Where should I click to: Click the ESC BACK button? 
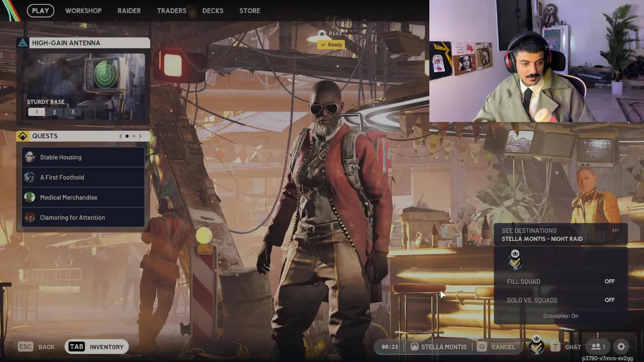coord(36,347)
